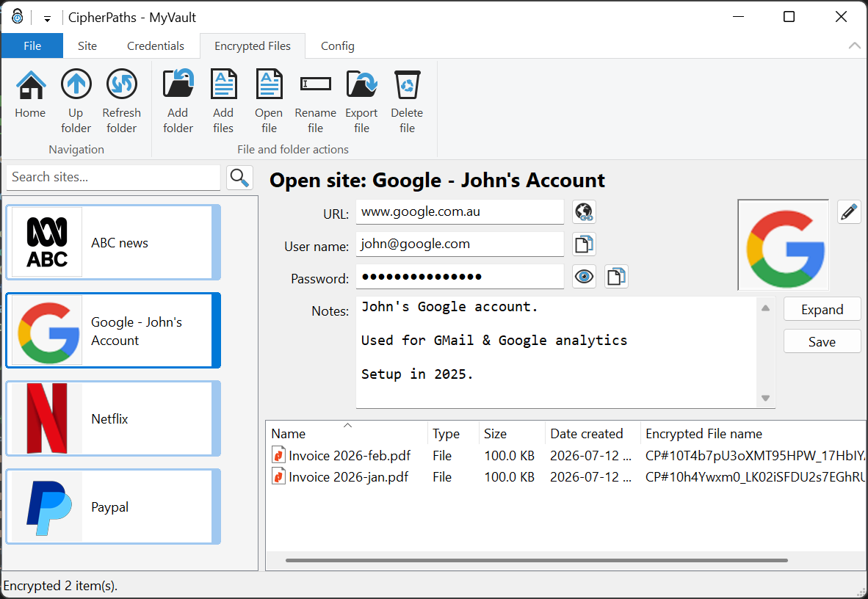Refresh the current folder
Viewport: 868px width, 599px height.
(121, 101)
